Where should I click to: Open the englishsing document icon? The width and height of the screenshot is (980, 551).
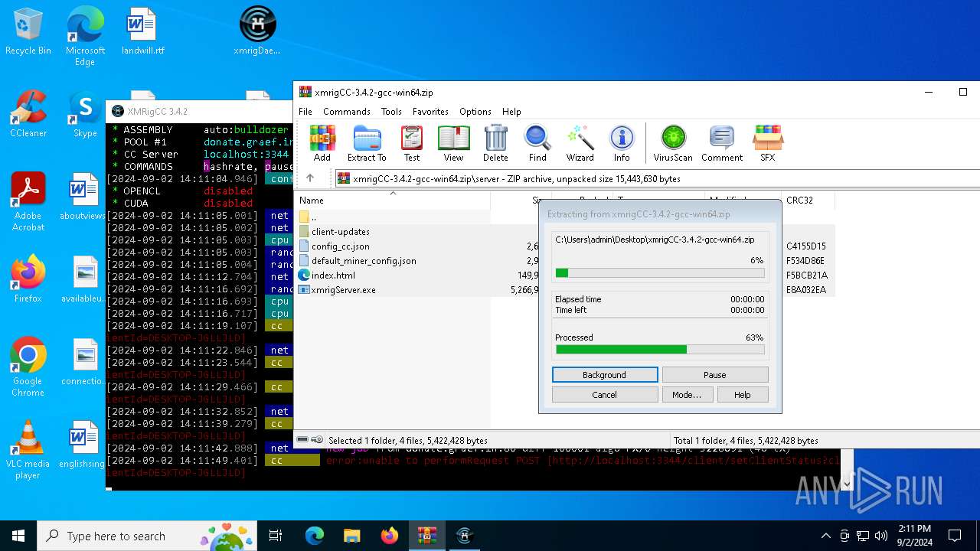83,445
